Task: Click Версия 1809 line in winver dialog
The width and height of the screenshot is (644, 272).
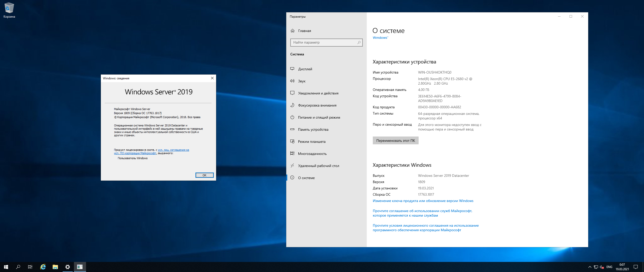Action: [x=138, y=113]
